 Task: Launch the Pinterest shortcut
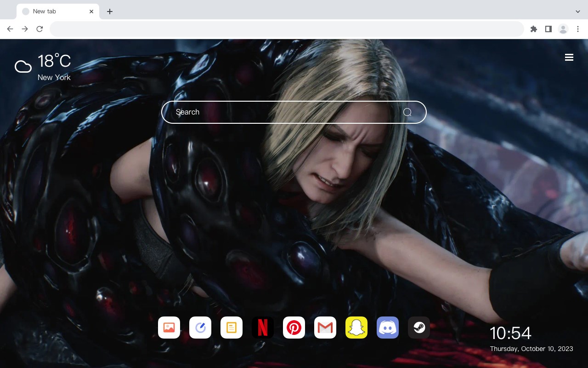point(294,328)
